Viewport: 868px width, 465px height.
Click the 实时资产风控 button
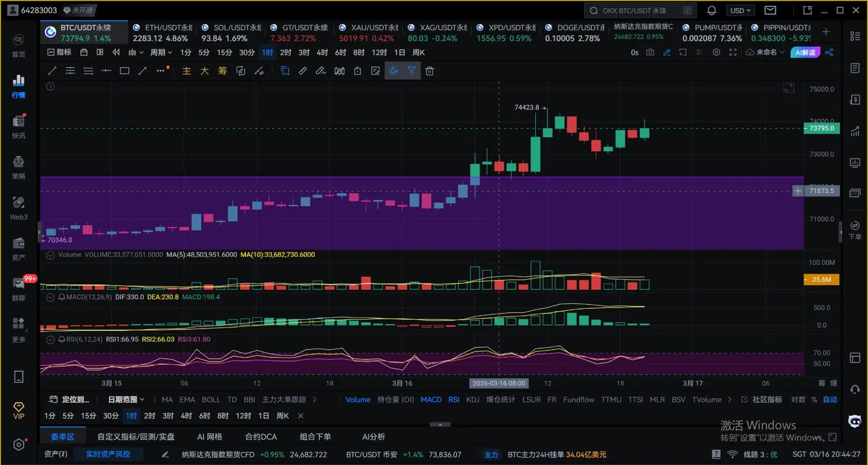[108, 454]
